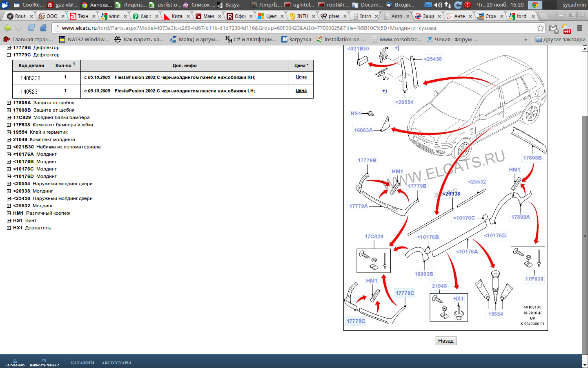Open the browser Home page
The height and width of the screenshot is (368, 588).
43,28
